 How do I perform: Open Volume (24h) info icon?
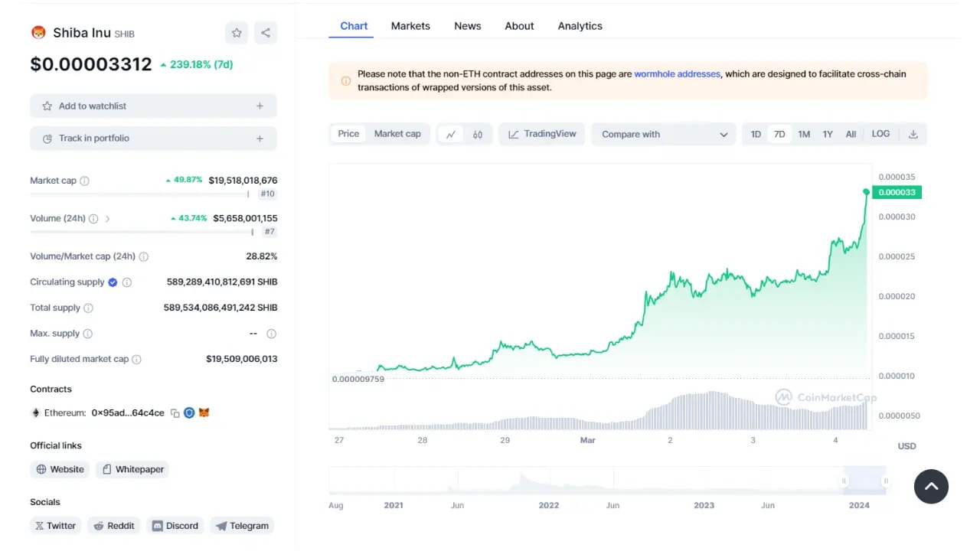(93, 219)
